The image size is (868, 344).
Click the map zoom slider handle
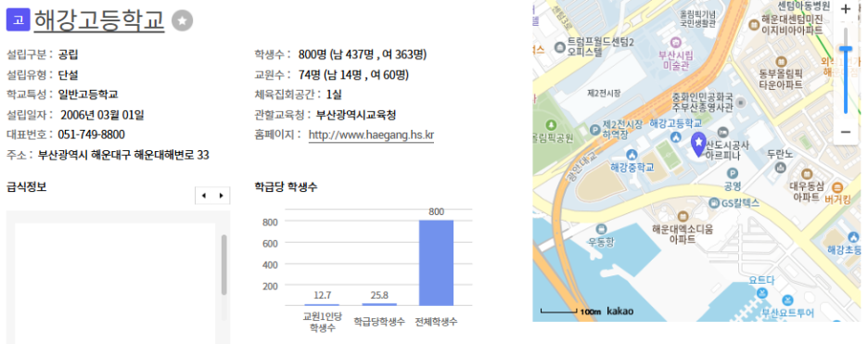click(x=846, y=48)
